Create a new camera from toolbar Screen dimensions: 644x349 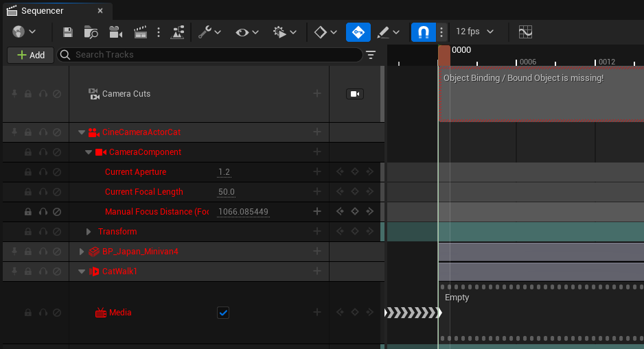pos(115,32)
